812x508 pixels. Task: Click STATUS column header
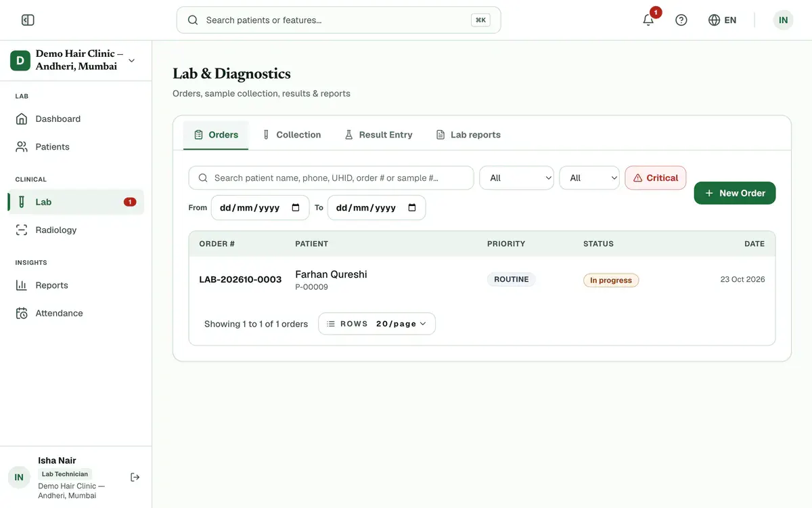598,244
